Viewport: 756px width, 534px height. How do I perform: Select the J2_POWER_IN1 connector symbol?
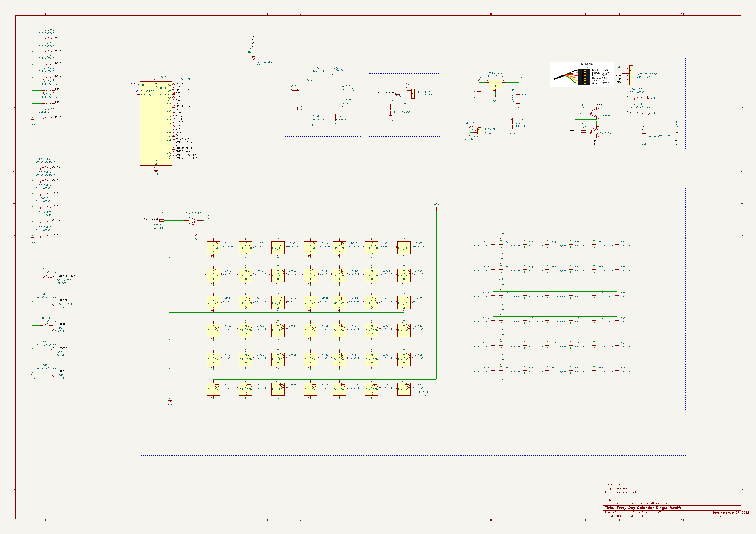[479, 131]
